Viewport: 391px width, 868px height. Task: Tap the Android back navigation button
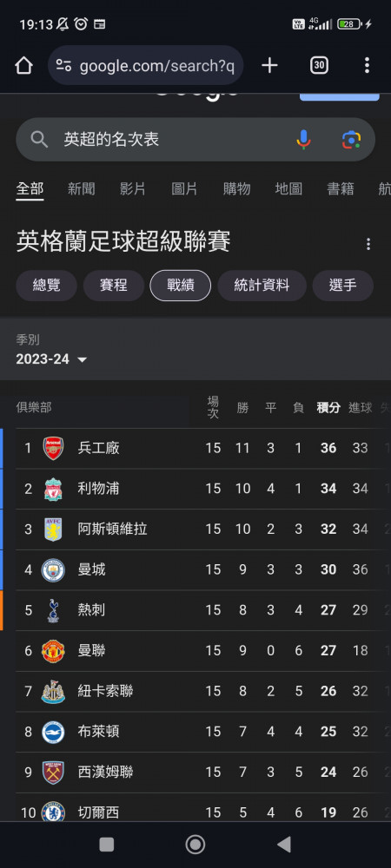284,845
